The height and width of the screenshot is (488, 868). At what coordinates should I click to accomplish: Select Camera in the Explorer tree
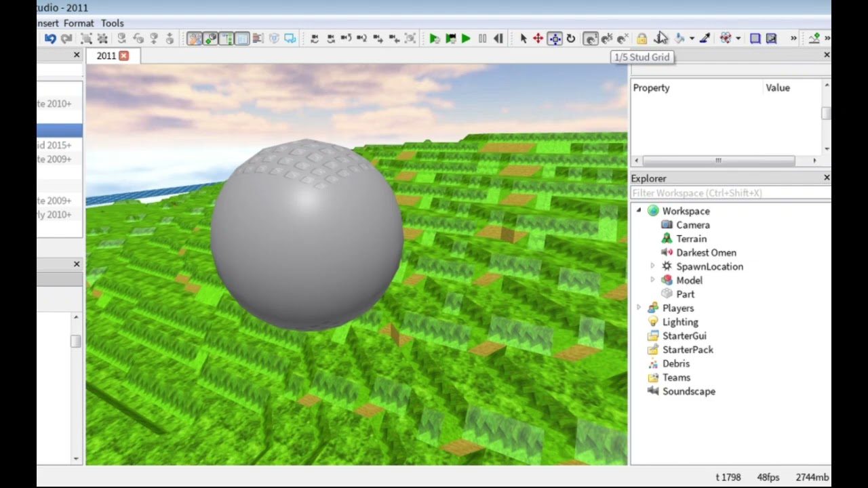(x=692, y=225)
